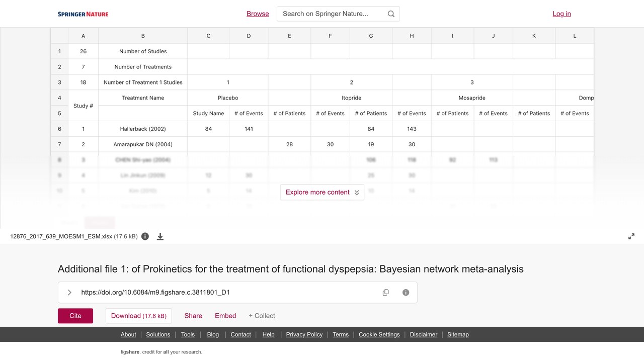Open the Share option

[193, 316]
